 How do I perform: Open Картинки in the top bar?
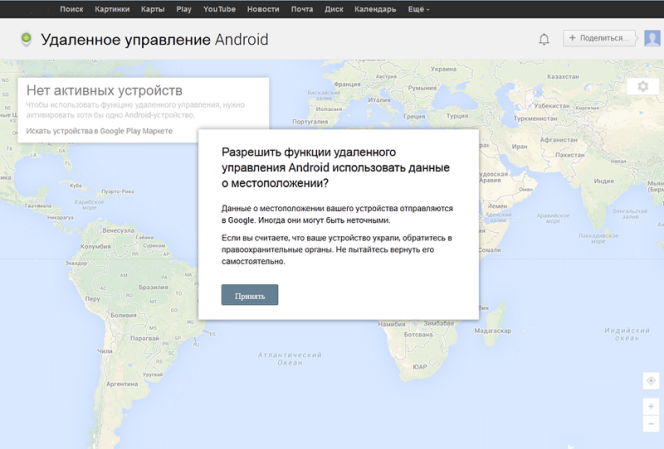(x=112, y=9)
